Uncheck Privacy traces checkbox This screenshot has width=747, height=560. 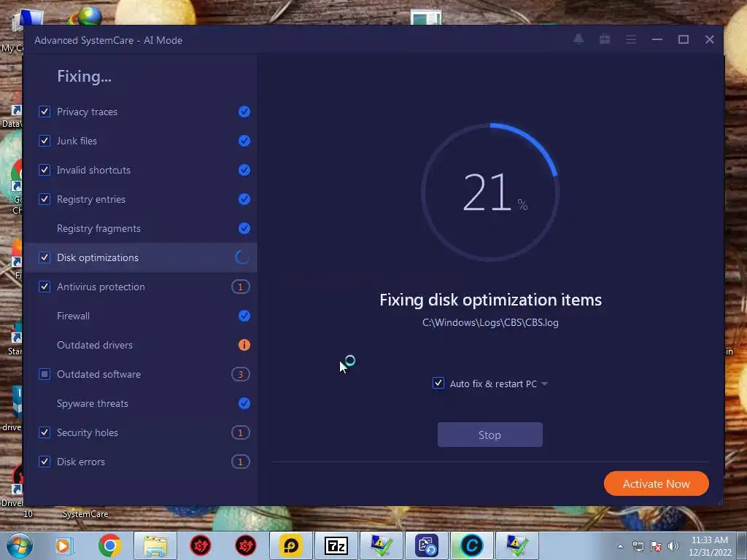coord(44,112)
